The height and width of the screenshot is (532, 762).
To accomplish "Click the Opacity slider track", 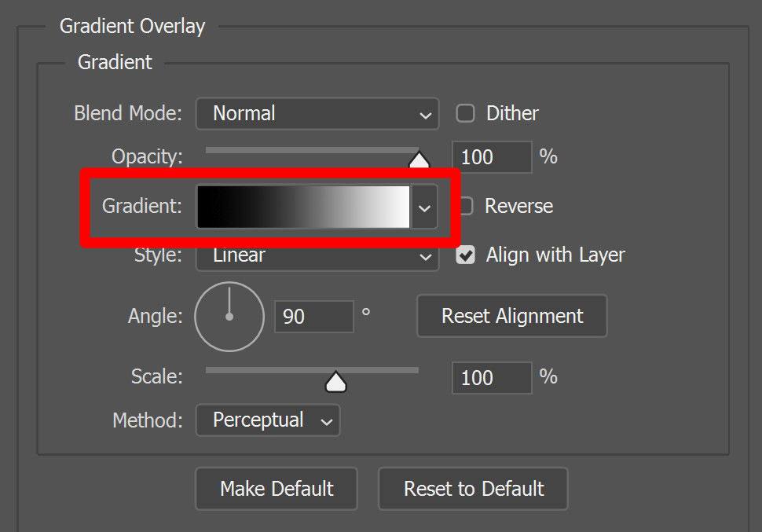I will 312,150.
